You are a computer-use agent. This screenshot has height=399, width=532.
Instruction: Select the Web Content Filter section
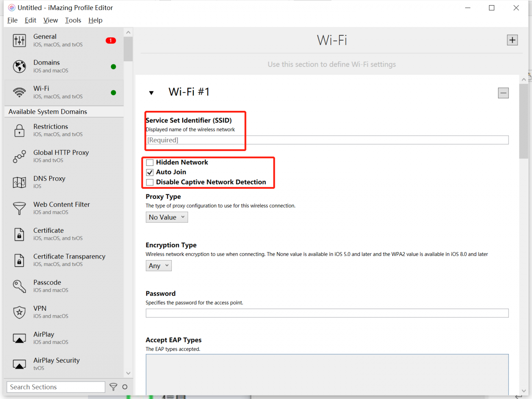click(x=64, y=208)
